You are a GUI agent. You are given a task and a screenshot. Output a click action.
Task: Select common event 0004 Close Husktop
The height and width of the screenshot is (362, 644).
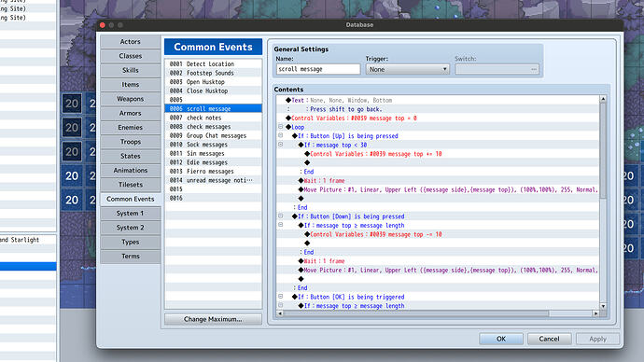pyautogui.click(x=213, y=90)
